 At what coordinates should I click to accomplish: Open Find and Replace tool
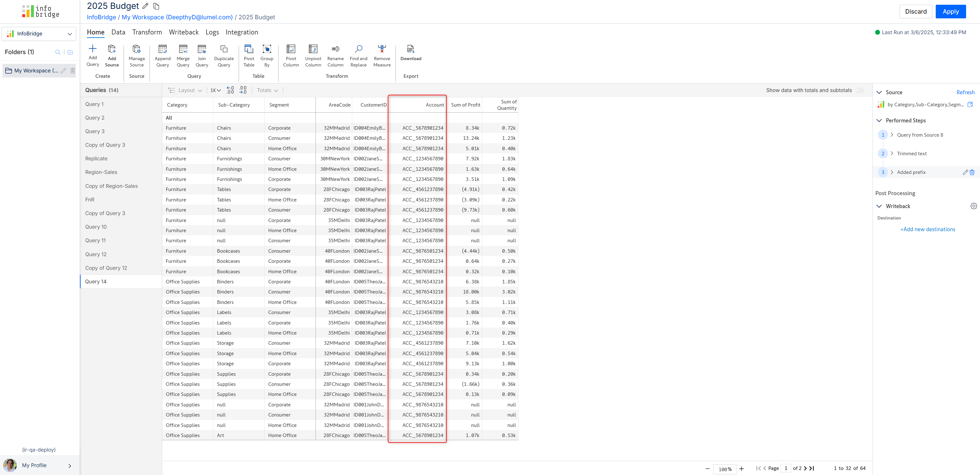358,49
